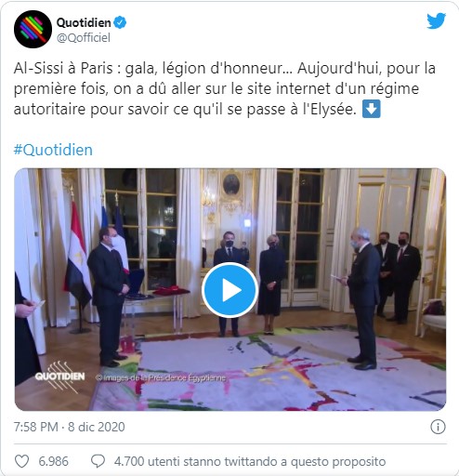Open the Quotidien profile avatar
Image resolution: width=459 pixels, height=476 pixels.
click(x=33, y=29)
